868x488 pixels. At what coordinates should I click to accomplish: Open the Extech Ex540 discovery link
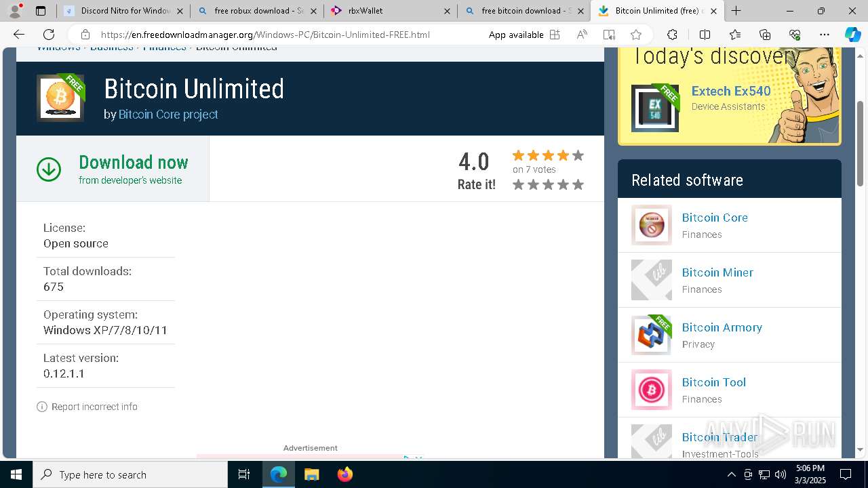[731, 91]
